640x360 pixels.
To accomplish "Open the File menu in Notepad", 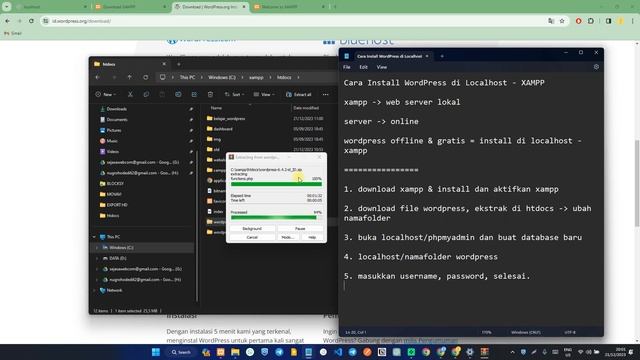I will [x=347, y=67].
